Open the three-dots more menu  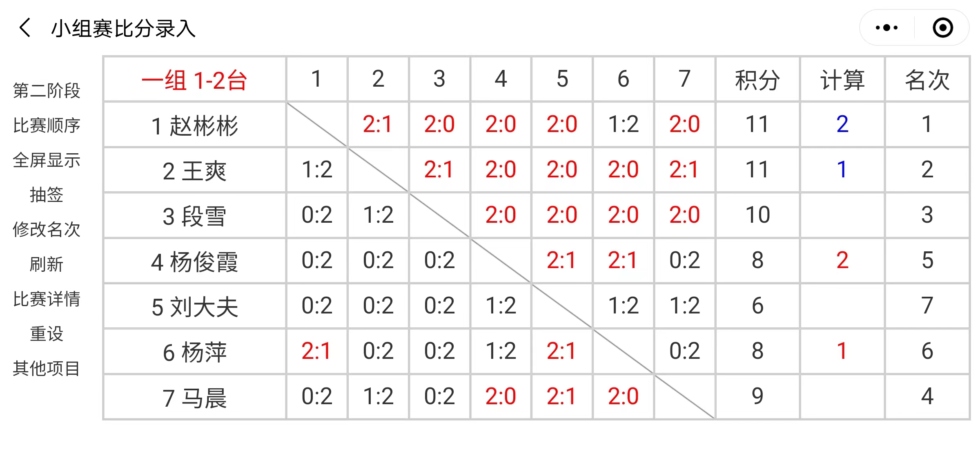coord(887,28)
